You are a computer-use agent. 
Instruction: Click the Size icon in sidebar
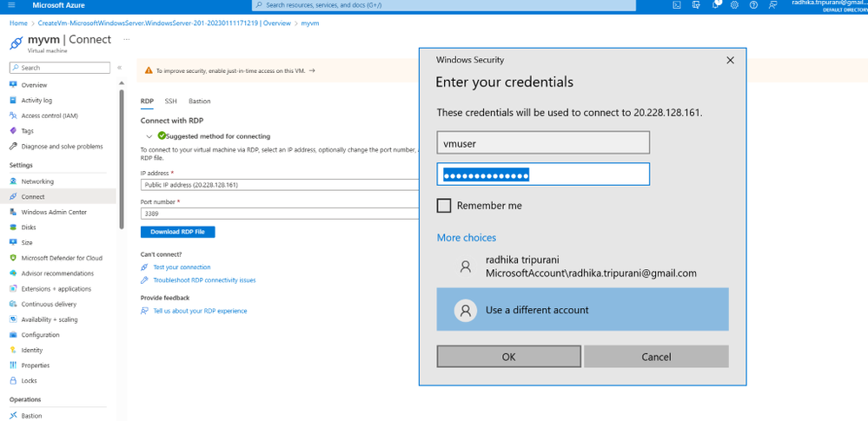(x=13, y=242)
